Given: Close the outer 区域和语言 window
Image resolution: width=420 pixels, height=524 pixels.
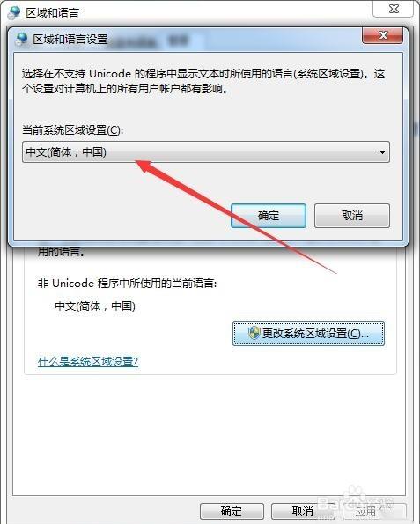Looking at the screenshot, I should point(394,9).
